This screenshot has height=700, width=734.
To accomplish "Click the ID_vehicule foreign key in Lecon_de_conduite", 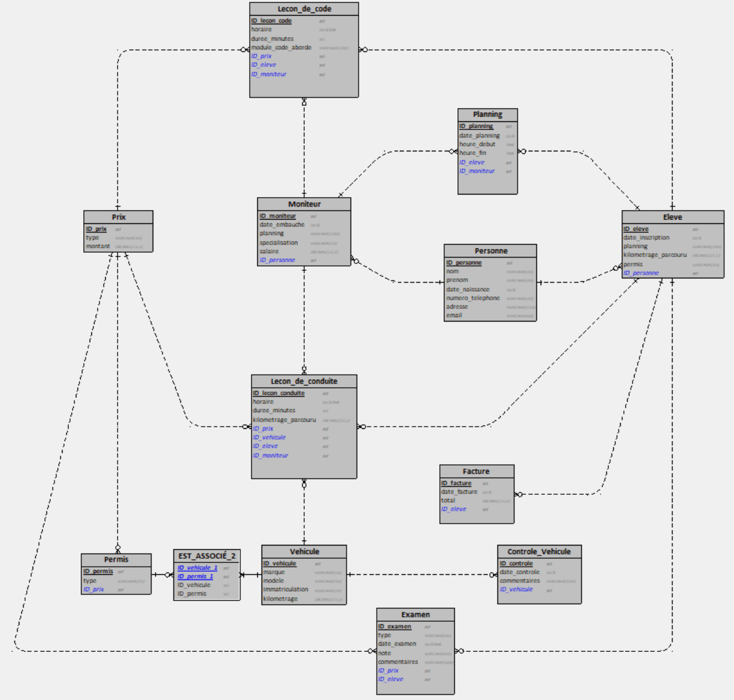I will click(x=269, y=437).
